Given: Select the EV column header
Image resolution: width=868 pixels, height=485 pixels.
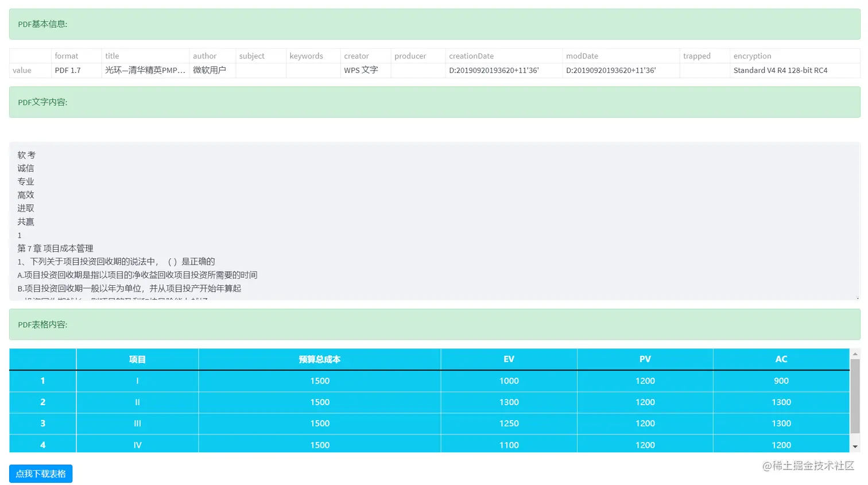Looking at the screenshot, I should tap(509, 359).
